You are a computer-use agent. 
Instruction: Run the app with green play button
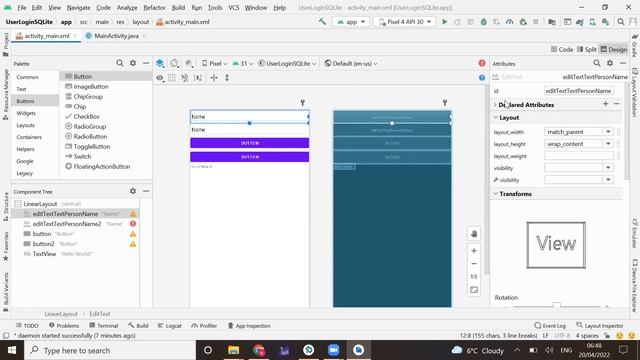[444, 22]
